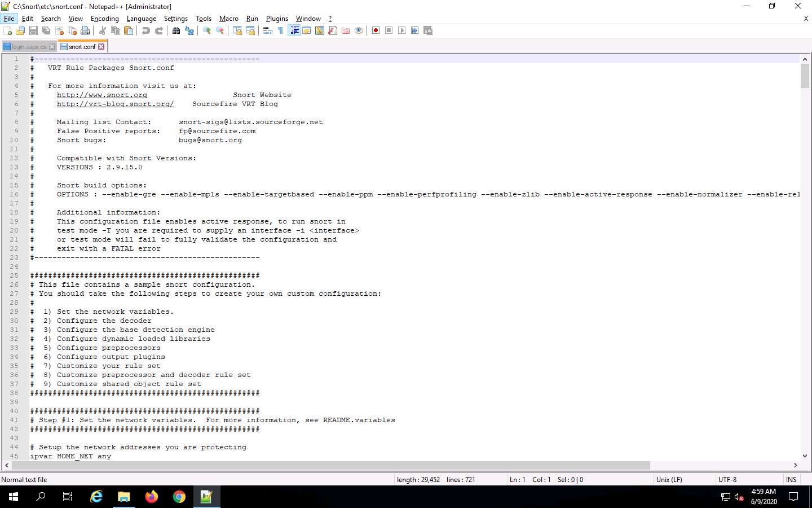812x508 pixels.
Task: Open the Plugins menu
Action: 277,19
